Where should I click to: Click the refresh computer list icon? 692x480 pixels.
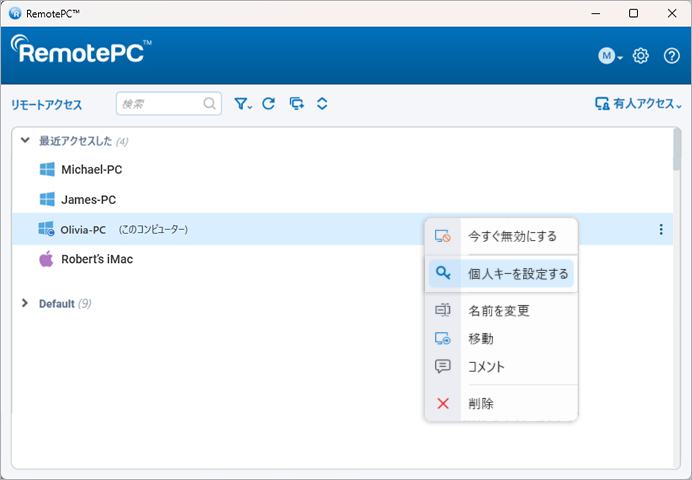(x=268, y=104)
